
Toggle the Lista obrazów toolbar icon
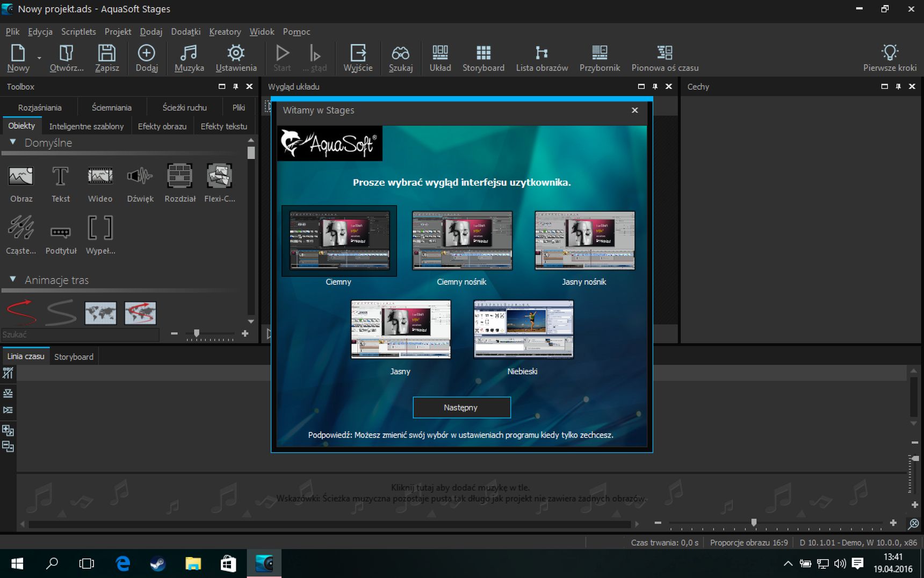coord(542,58)
